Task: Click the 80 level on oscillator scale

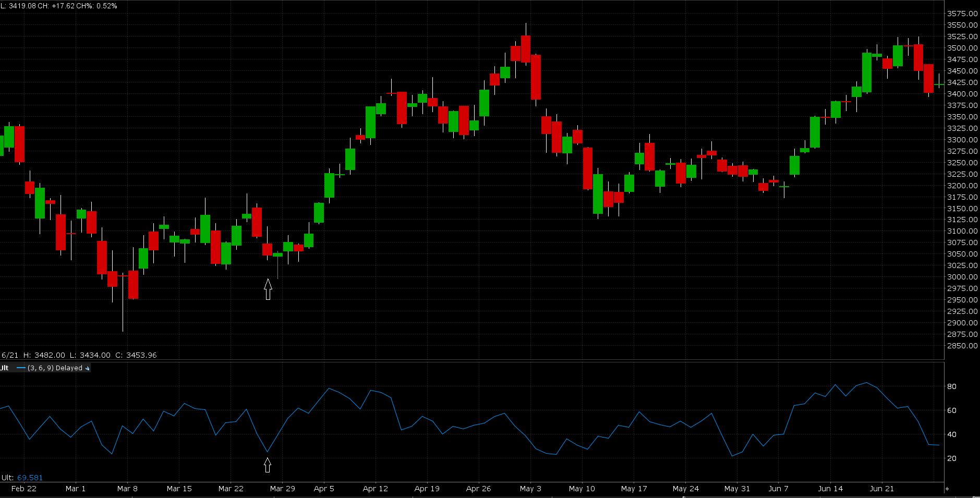Action: point(952,386)
